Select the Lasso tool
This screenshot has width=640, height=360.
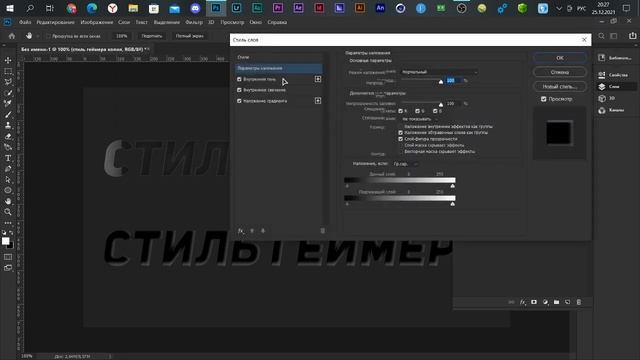(x=8, y=82)
